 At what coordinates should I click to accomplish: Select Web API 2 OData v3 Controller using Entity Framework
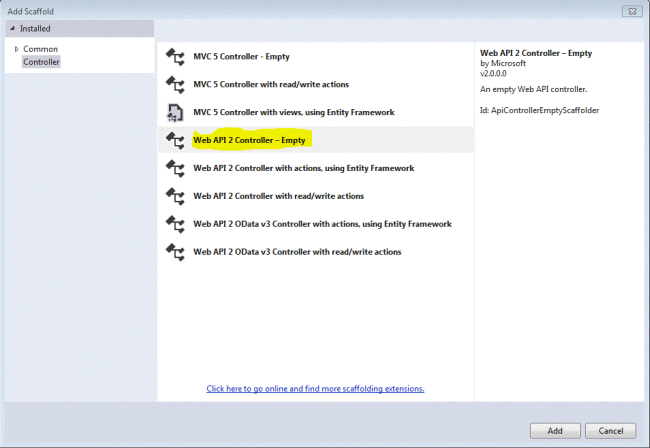click(x=315, y=224)
